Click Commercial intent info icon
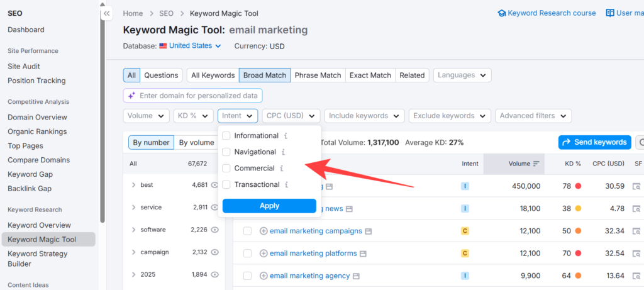This screenshot has width=644, height=290. coord(281,169)
